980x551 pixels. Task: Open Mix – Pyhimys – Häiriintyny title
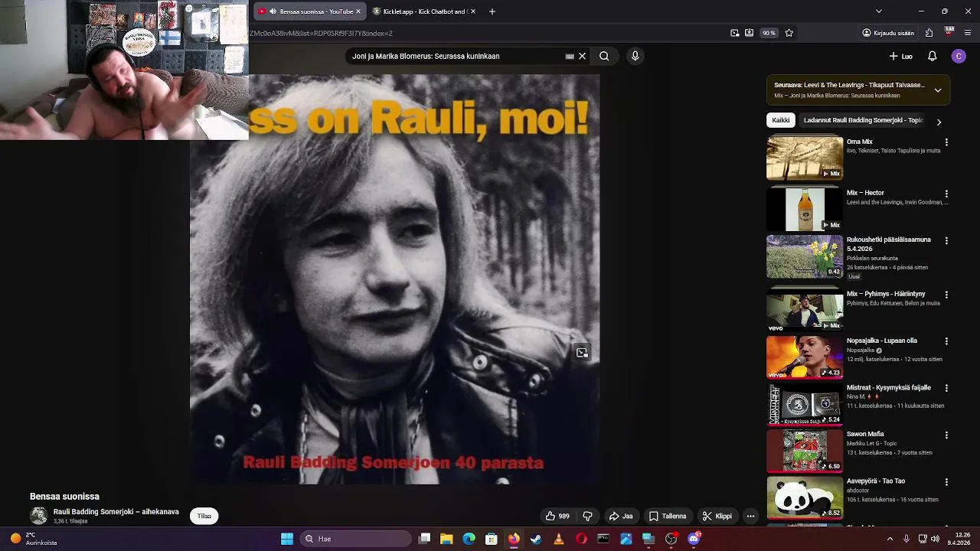coord(886,294)
